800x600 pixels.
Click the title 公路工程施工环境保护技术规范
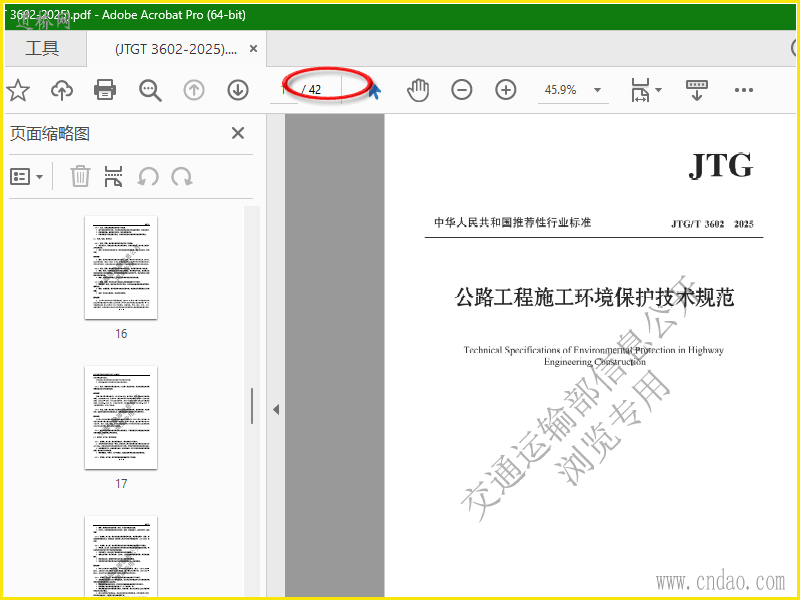(594, 297)
